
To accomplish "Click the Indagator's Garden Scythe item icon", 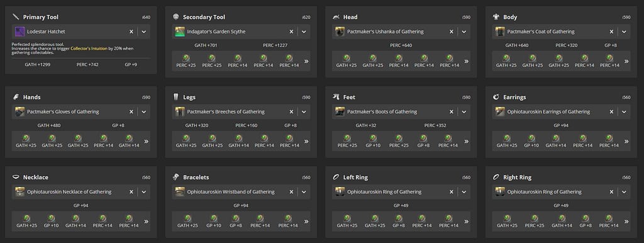I will [x=180, y=31].
